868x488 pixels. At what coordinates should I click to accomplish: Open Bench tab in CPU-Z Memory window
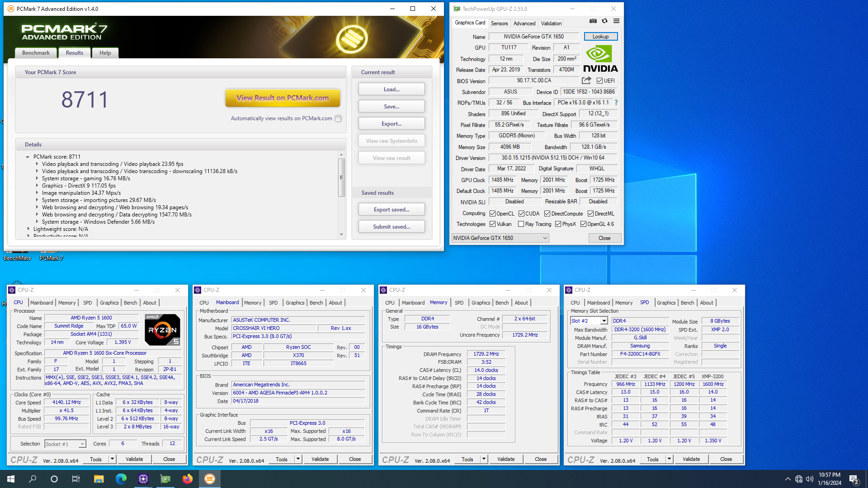(x=502, y=303)
